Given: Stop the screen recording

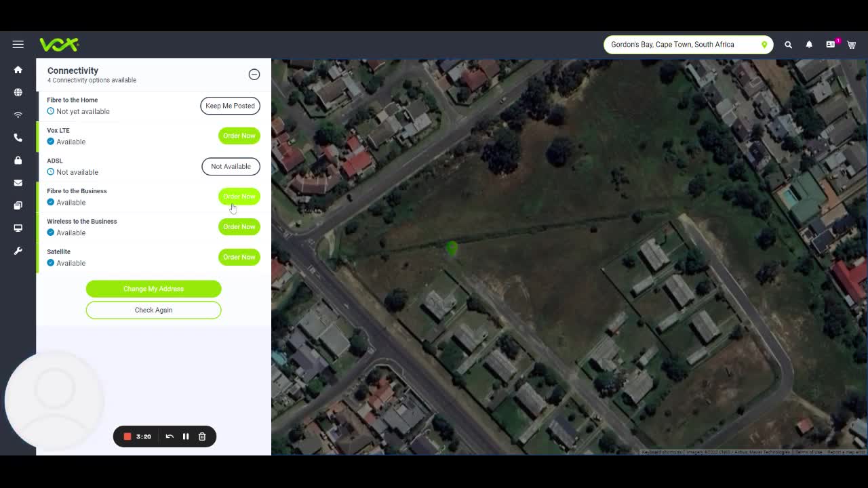Looking at the screenshot, I should (127, 436).
